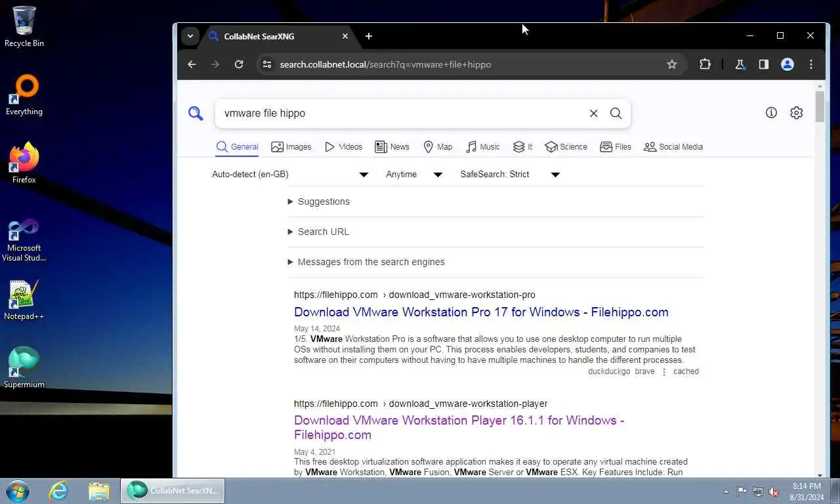The height and width of the screenshot is (504, 840).
Task: Open the first result's three-dot options
Action: point(663,372)
